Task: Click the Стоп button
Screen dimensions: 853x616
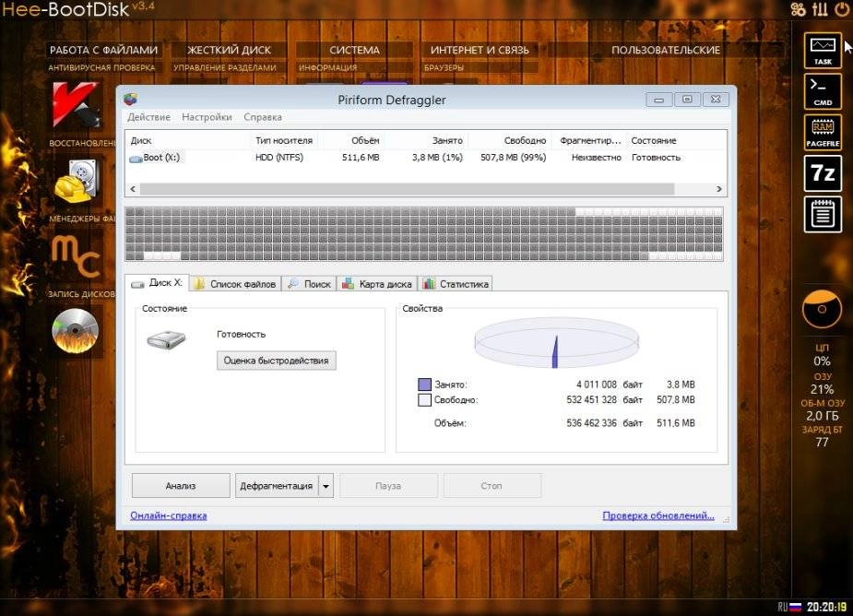Action: [492, 485]
